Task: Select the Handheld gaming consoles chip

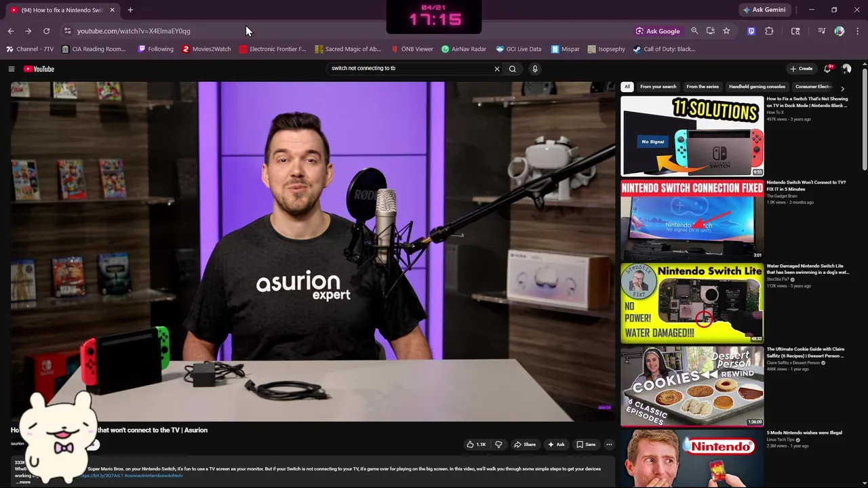Action: click(x=757, y=87)
